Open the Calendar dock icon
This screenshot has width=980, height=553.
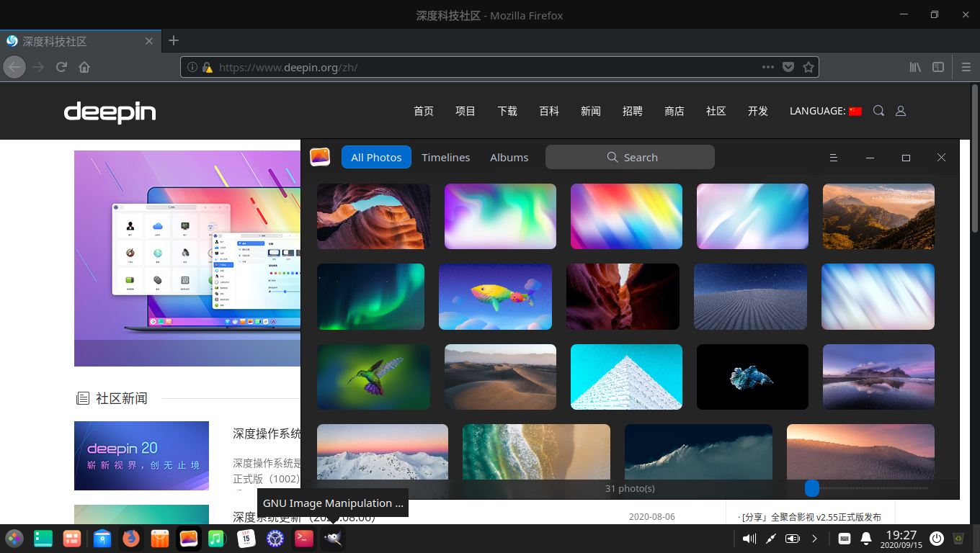[x=246, y=538]
